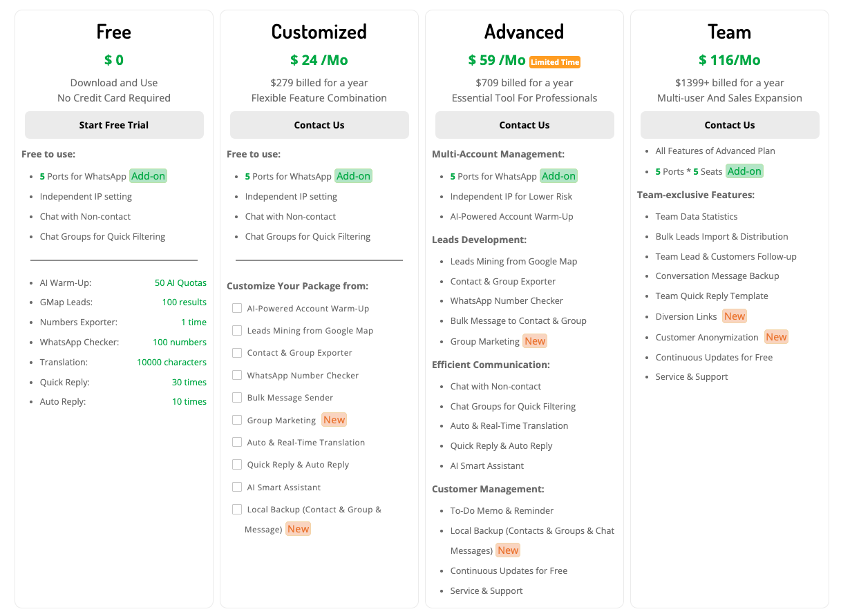Image resolution: width=841 pixels, height=616 pixels.
Task: Click the Advanced plan title heading
Action: tap(524, 32)
